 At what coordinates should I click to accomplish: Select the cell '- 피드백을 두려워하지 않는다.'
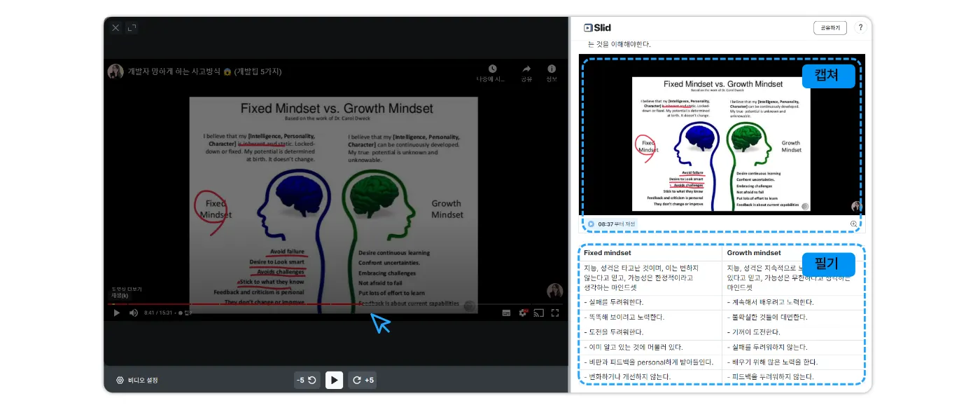pos(794,376)
